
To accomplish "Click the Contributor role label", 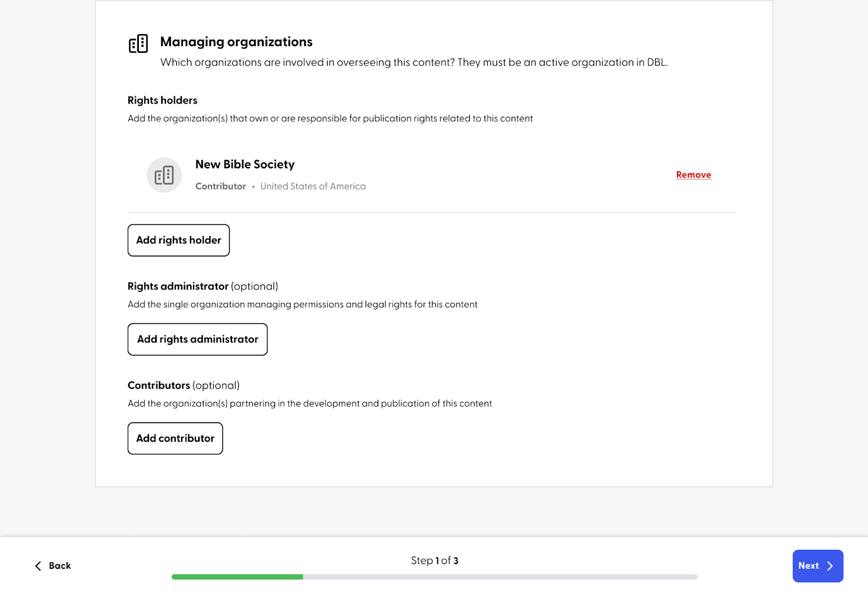I will (x=220, y=186).
